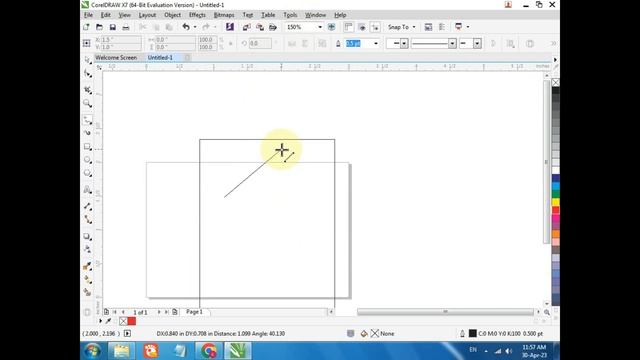Select the Shape tool
The height and width of the screenshot is (360, 640).
pyautogui.click(x=87, y=73)
